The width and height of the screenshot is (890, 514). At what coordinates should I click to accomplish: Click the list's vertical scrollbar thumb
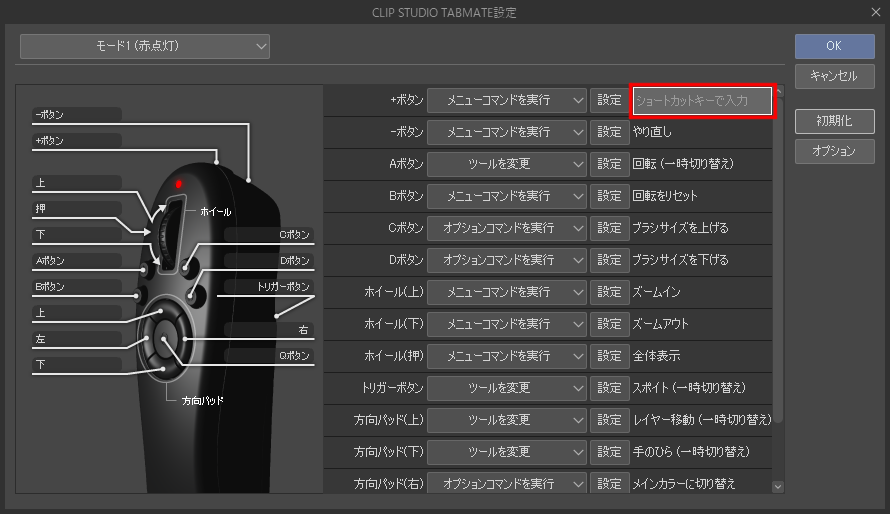point(778,259)
